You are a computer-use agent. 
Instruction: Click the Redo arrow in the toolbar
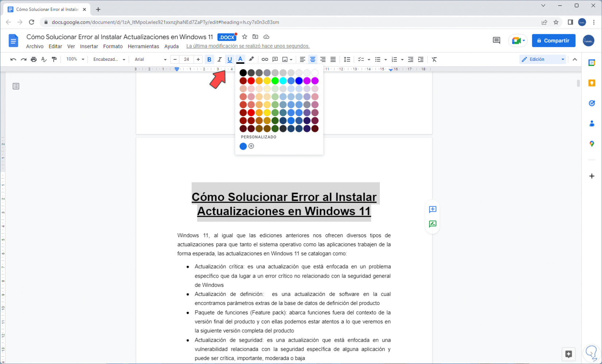coord(23,59)
